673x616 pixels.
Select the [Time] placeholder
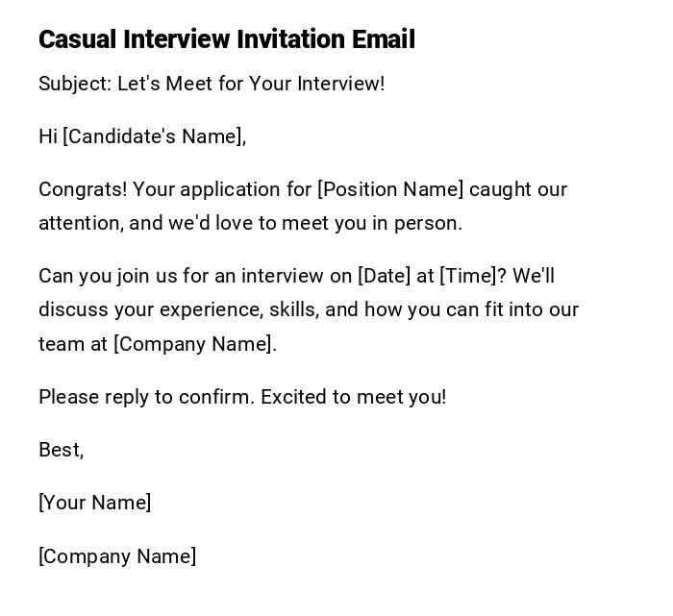coord(468,276)
